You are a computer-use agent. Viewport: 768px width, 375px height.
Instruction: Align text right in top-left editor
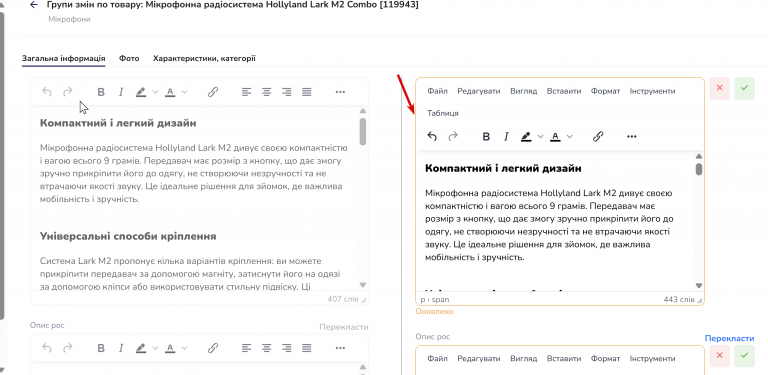tap(287, 92)
